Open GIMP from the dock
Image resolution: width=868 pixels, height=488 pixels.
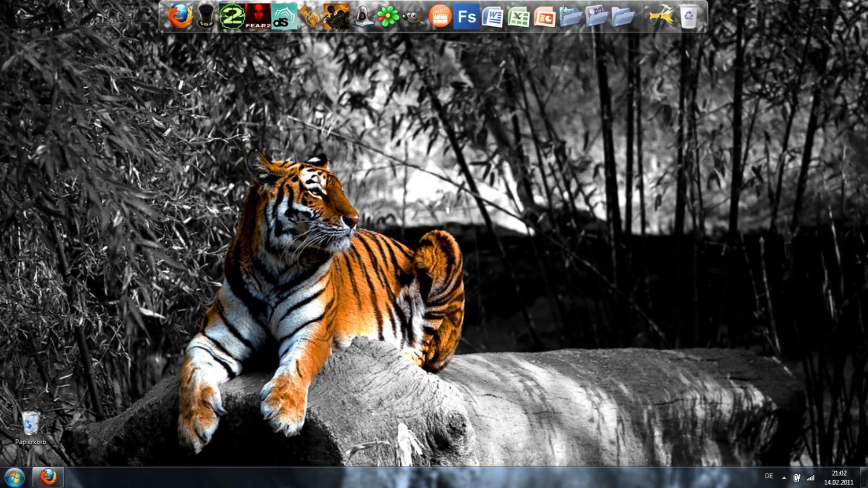[414, 17]
